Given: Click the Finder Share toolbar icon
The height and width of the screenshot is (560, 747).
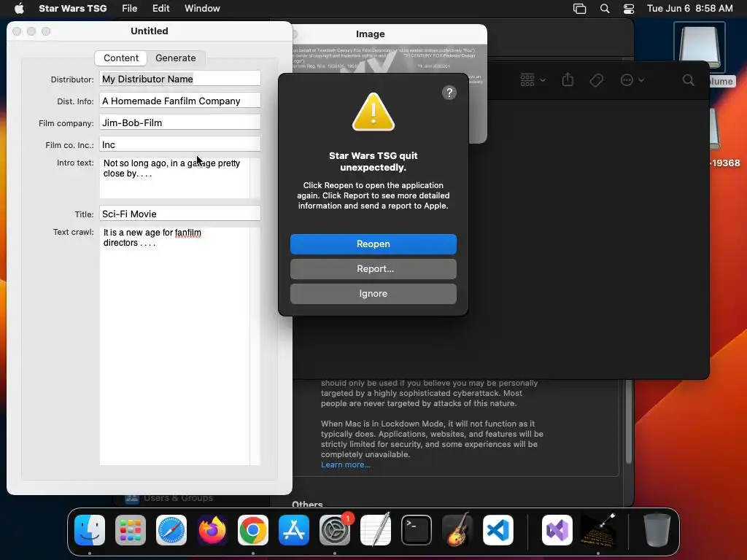Looking at the screenshot, I should tap(568, 79).
